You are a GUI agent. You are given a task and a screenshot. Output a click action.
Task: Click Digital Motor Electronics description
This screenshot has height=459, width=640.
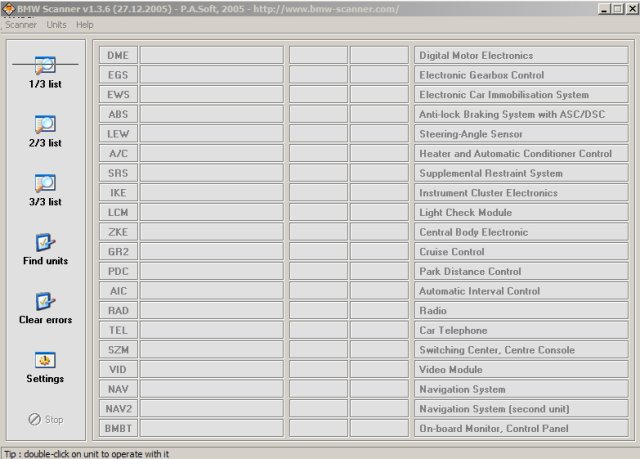click(x=521, y=55)
